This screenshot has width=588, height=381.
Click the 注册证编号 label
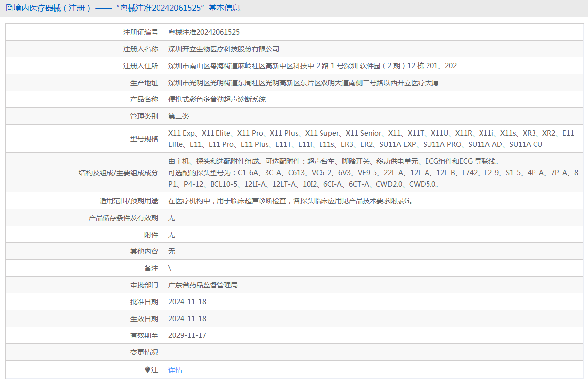tap(141, 32)
